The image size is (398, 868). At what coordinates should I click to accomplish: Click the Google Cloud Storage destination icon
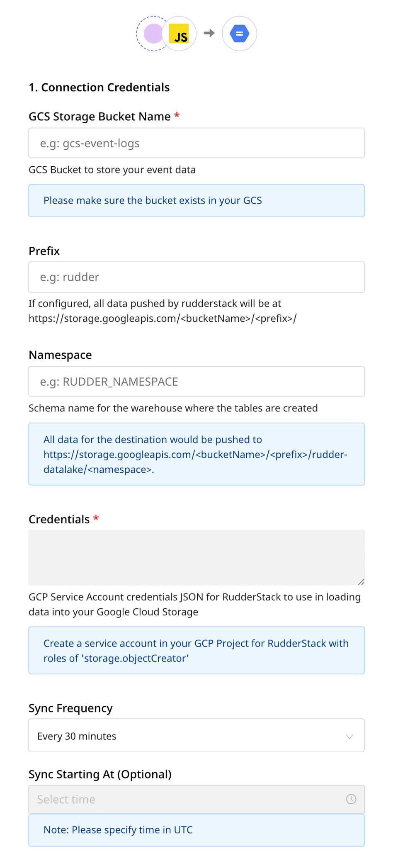pyautogui.click(x=239, y=34)
